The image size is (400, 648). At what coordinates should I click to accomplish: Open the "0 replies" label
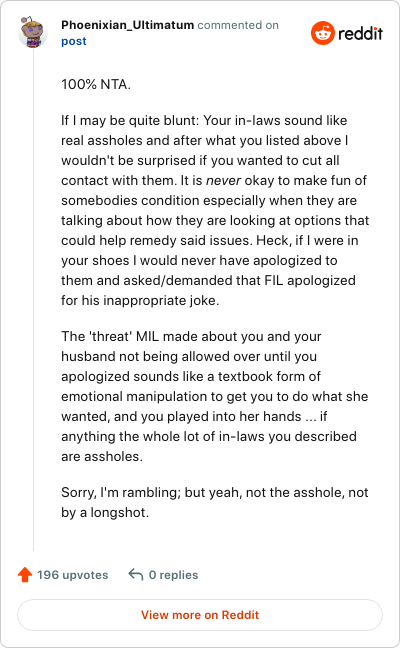(173, 575)
